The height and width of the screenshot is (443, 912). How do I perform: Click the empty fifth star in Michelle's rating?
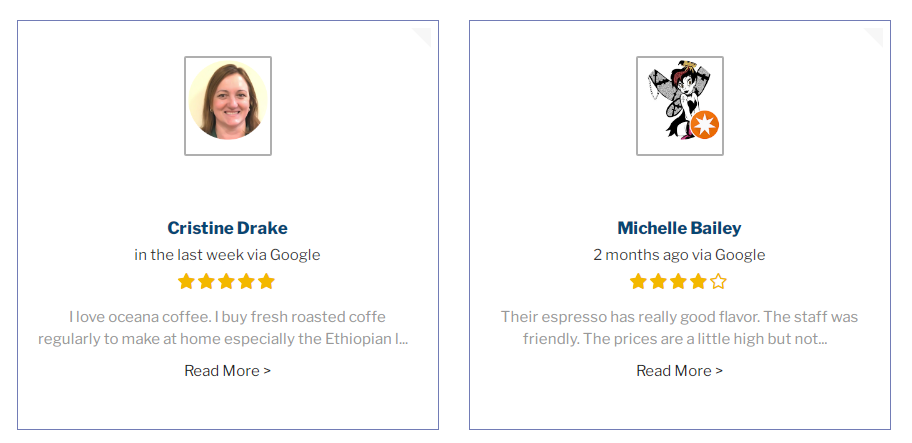click(x=718, y=281)
